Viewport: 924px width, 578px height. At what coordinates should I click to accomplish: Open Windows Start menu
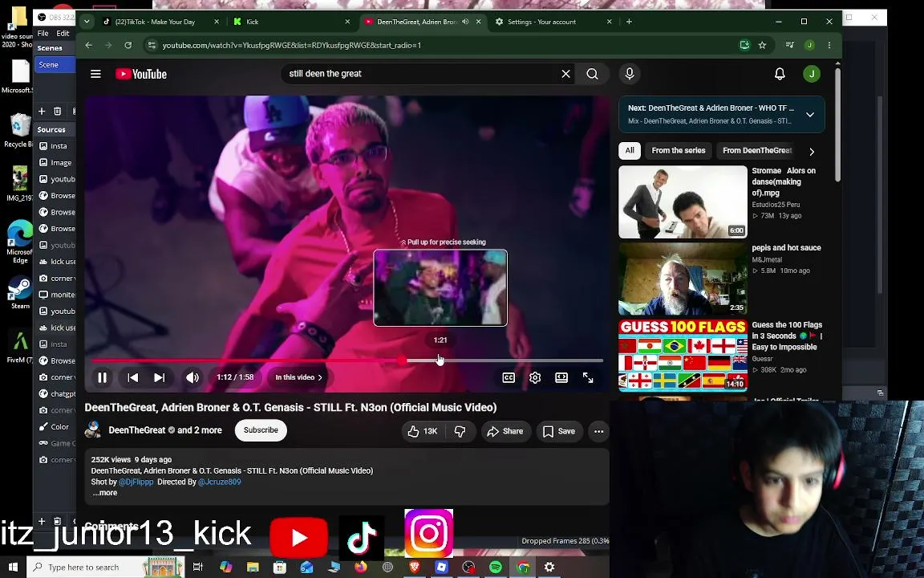coord(12,567)
